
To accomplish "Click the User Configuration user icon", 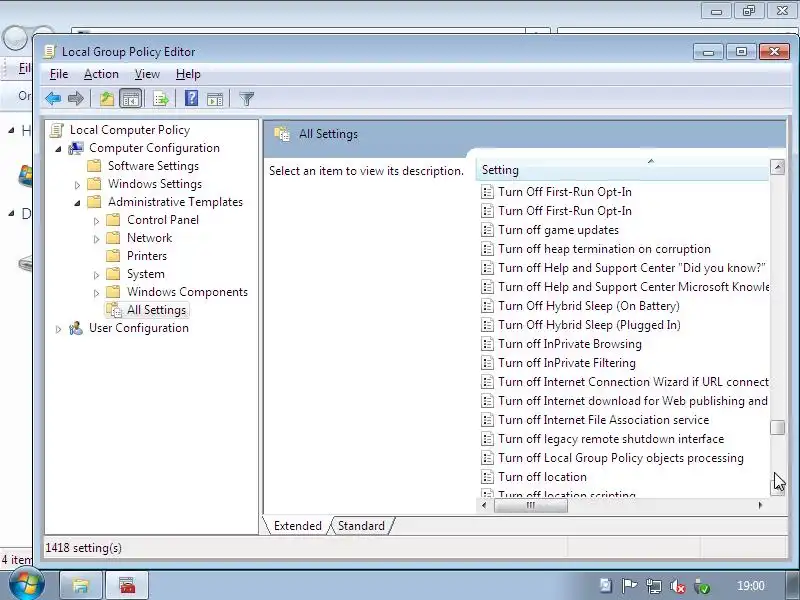I will tap(76, 328).
